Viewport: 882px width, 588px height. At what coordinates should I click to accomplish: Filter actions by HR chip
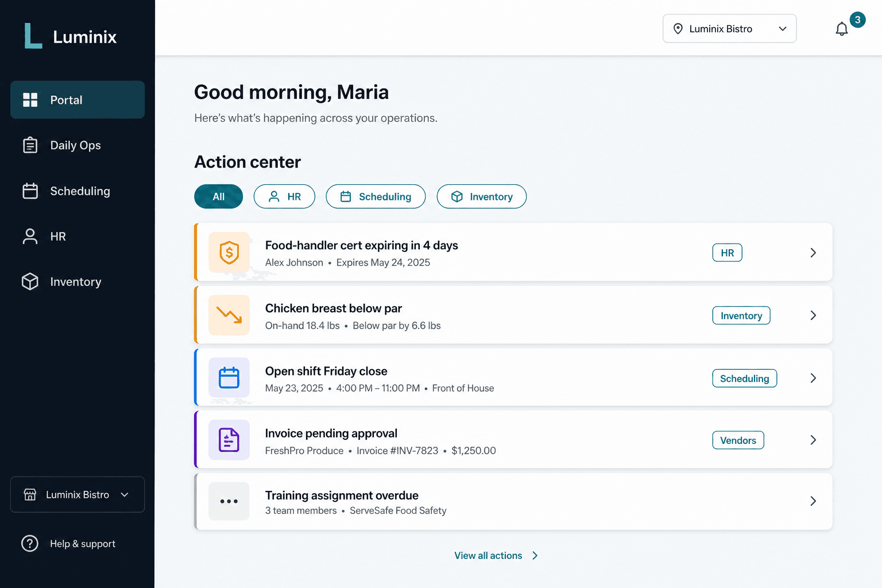[284, 196]
